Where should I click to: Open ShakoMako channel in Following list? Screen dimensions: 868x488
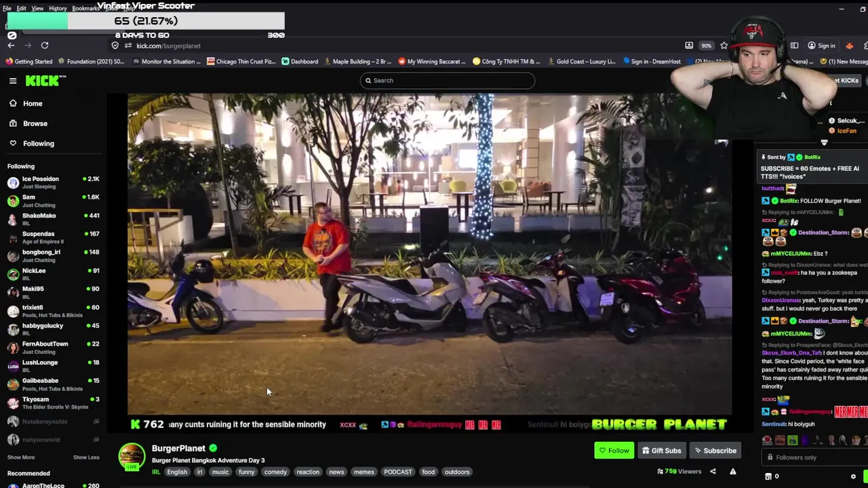(53, 219)
